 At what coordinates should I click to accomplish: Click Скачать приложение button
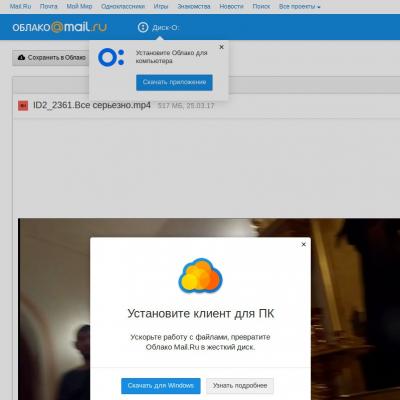pyautogui.click(x=174, y=82)
